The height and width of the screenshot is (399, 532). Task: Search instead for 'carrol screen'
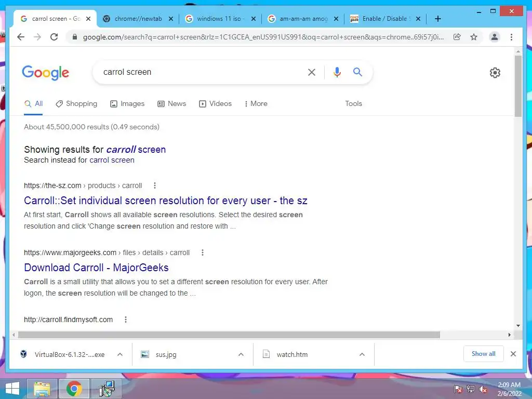(x=112, y=160)
